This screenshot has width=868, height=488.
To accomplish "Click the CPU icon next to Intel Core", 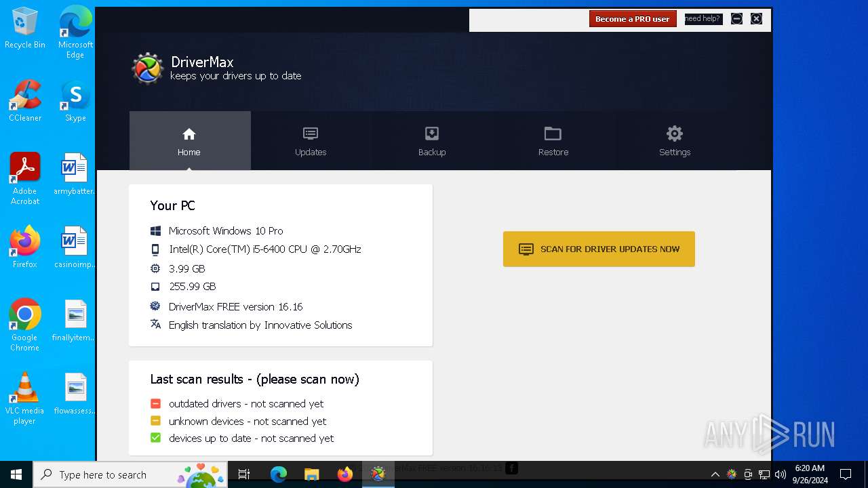I will point(155,249).
